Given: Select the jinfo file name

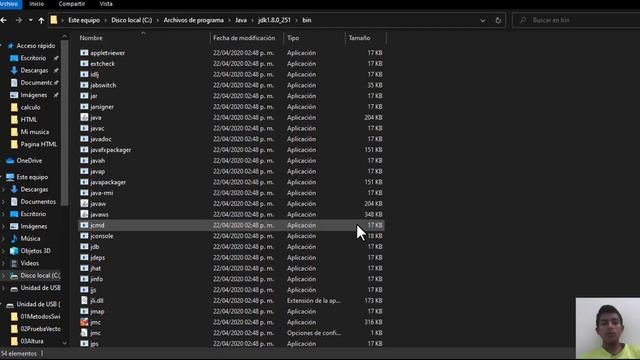Looking at the screenshot, I should pyautogui.click(x=97, y=279).
